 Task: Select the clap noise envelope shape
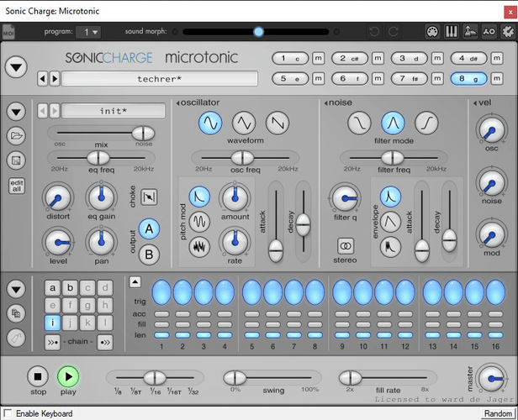tap(390, 246)
